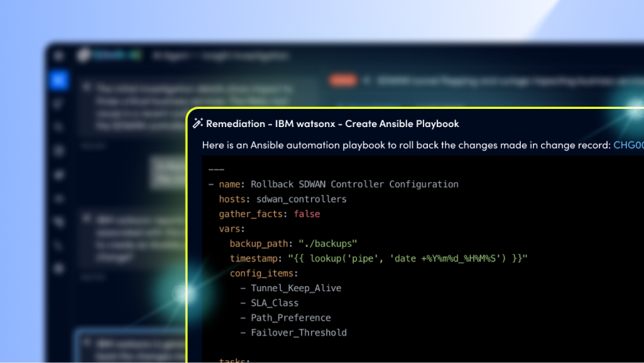The height and width of the screenshot is (363, 644).
Task: Select the SLA_Class config item
Action: click(x=274, y=303)
